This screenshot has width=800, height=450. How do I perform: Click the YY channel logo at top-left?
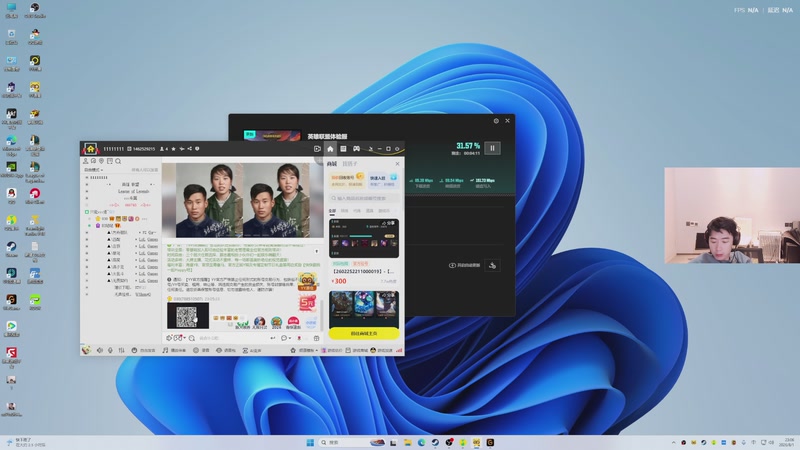pyautogui.click(x=90, y=148)
